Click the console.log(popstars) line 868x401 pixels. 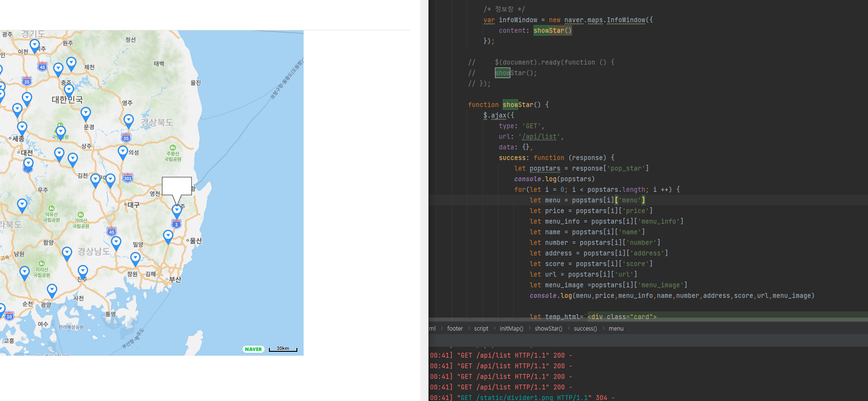pyautogui.click(x=554, y=179)
